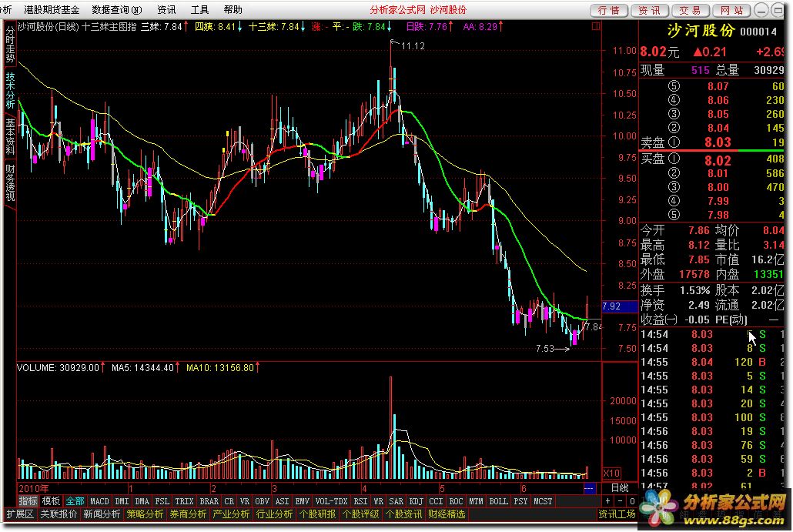
Task: Switch indicator to EMV
Action: tap(302, 501)
